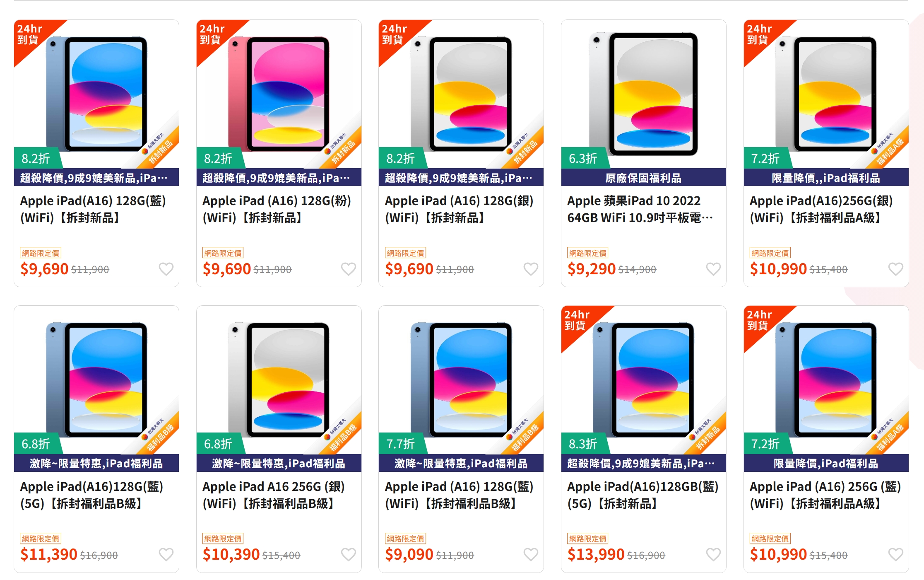Click heart on blue iPad 256G 福利品A級
This screenshot has height=580, width=924.
click(895, 554)
